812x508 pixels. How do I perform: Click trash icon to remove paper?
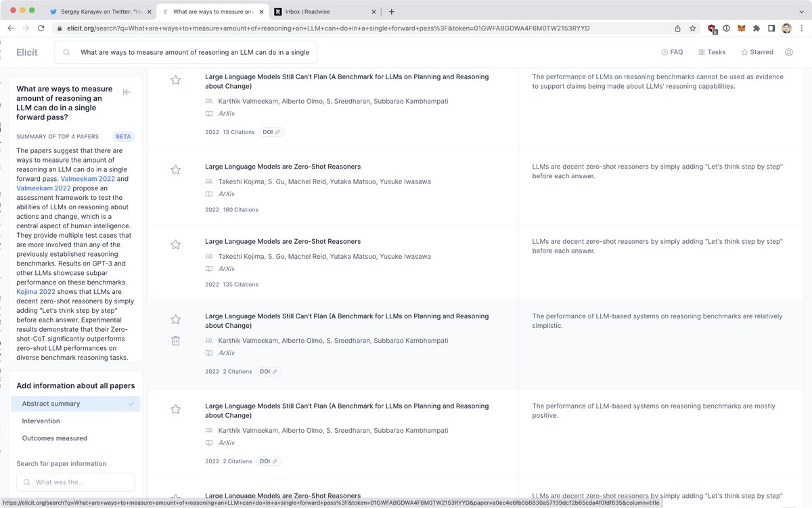(x=175, y=341)
